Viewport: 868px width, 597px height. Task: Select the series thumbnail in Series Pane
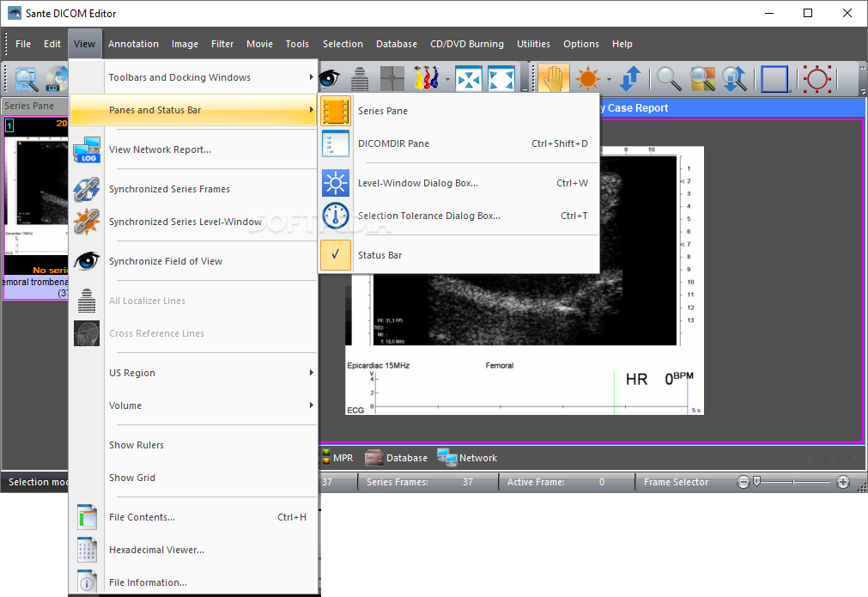pos(36,208)
